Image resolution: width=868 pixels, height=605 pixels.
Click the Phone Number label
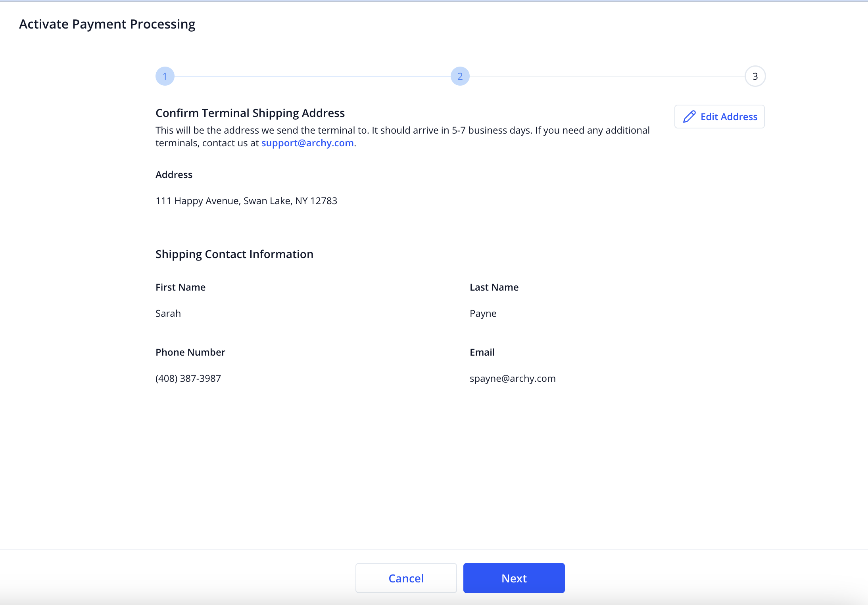[190, 352]
